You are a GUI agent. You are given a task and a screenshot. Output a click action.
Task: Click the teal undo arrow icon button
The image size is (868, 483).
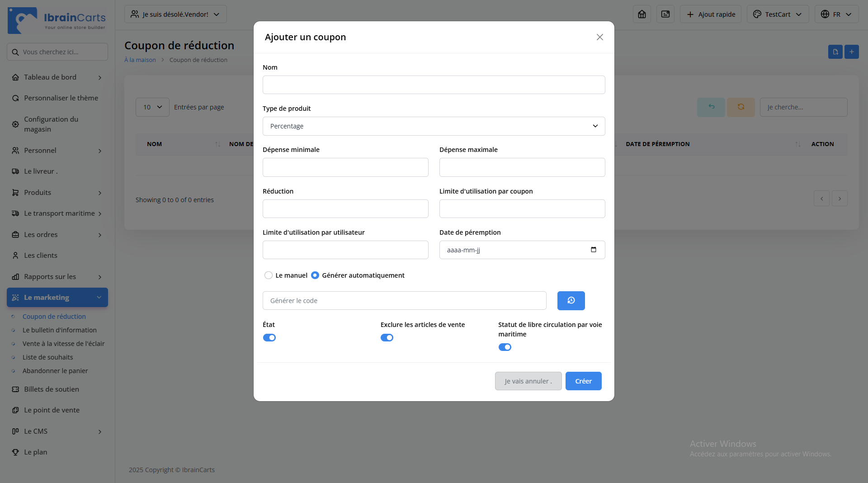711,107
